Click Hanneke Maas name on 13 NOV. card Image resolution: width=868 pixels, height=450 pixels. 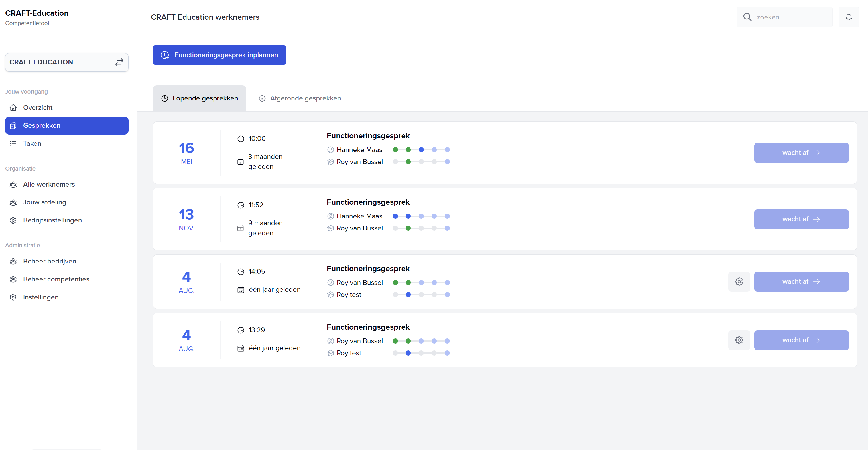point(359,216)
